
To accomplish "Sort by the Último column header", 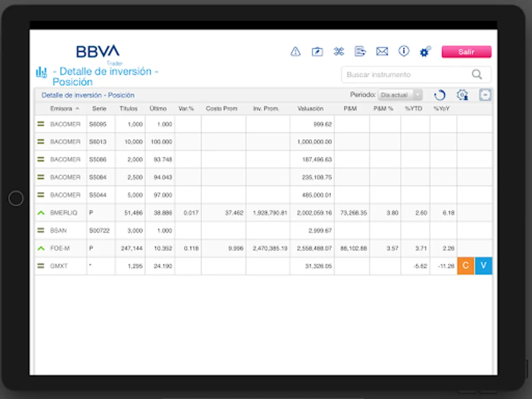I will 158,109.
